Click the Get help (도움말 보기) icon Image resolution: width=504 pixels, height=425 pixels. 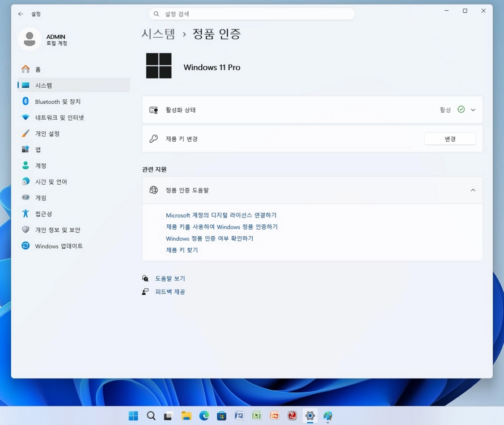pos(145,278)
